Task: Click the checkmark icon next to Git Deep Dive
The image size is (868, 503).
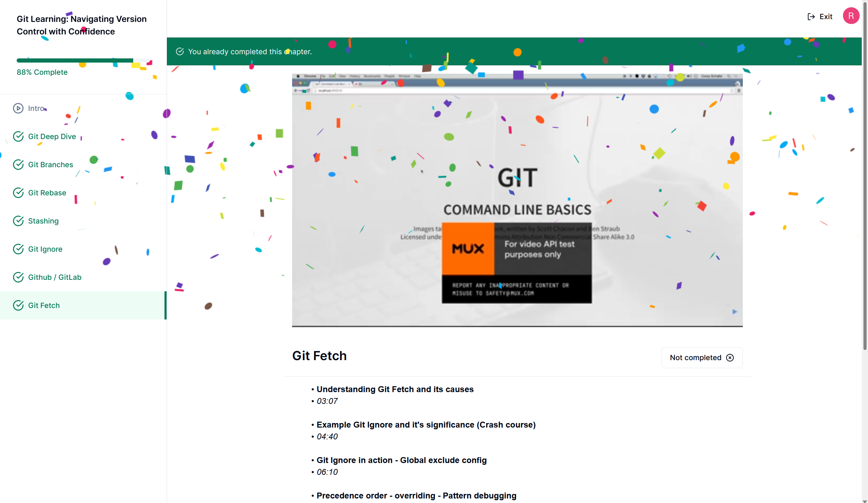Action: pos(18,137)
